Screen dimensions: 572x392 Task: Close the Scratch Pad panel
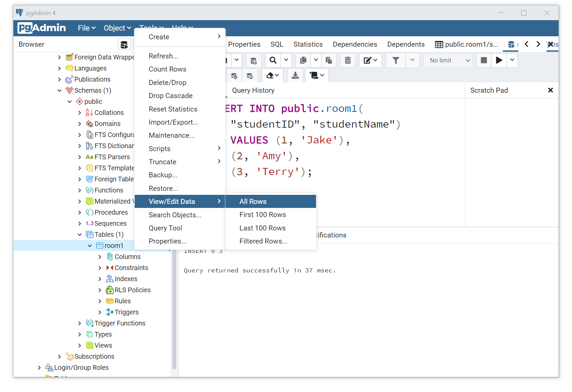tap(550, 90)
